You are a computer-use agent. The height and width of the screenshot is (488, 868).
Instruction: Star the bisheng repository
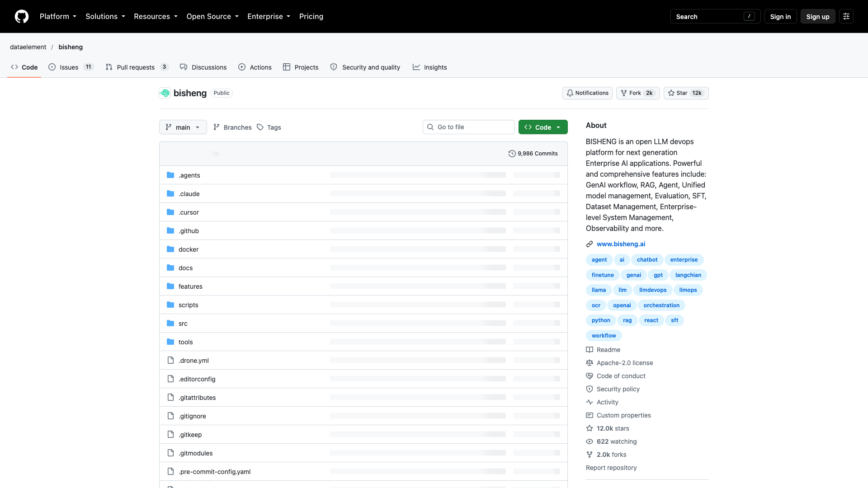pos(686,93)
